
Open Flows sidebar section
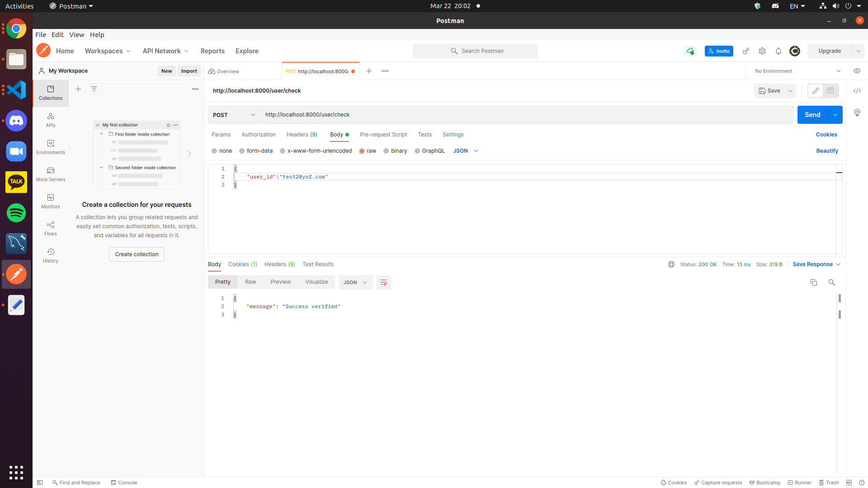(x=51, y=229)
